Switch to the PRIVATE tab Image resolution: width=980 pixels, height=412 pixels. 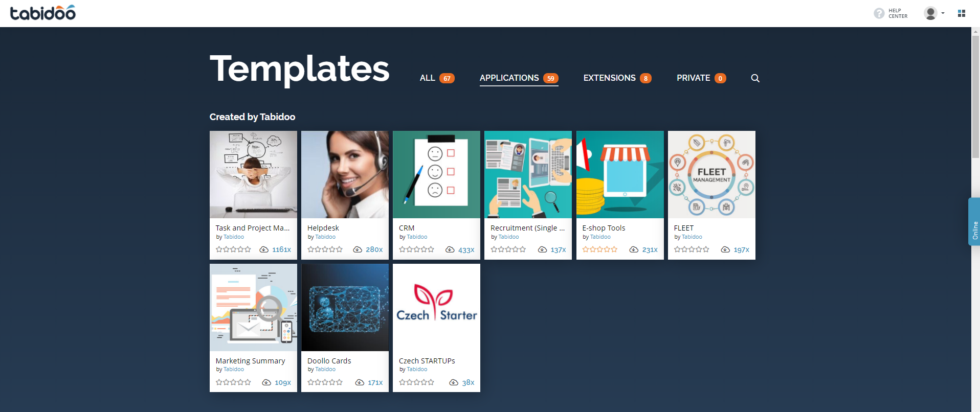click(x=701, y=78)
